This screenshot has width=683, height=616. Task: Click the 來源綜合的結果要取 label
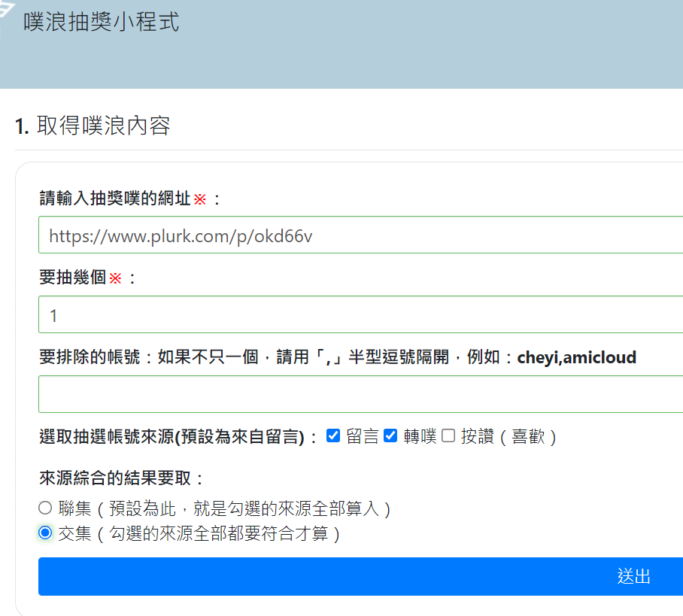pos(121,478)
